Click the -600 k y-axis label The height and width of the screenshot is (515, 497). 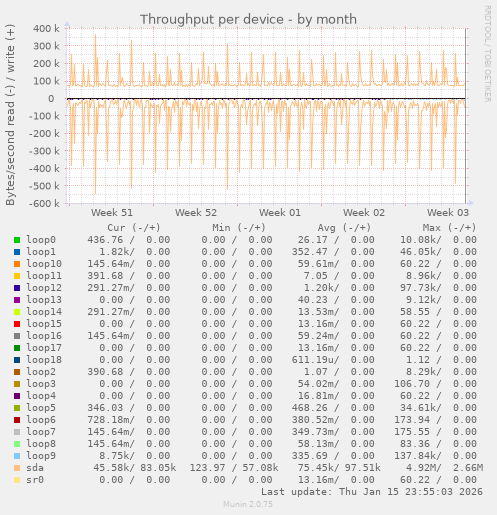coord(44,203)
